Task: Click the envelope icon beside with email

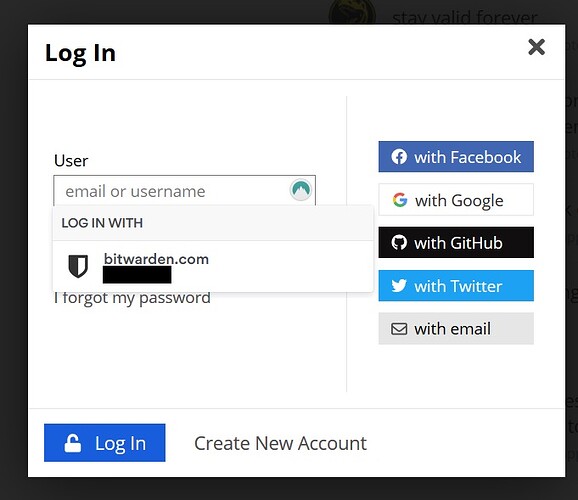Action: 399,329
